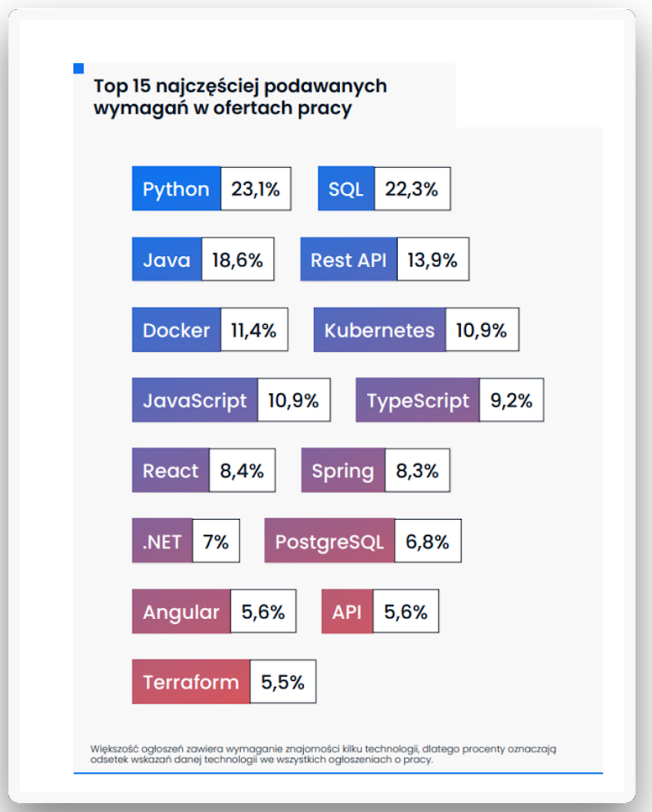This screenshot has width=652, height=812.
Task: Click the red API label
Action: (346, 612)
